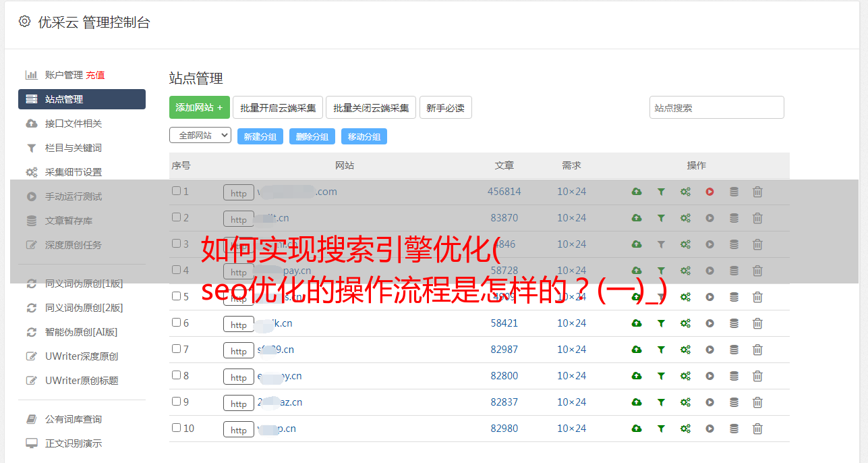Viewport: 868px width, 463px height.
Task: Open gears icon in row 10 (82980)
Action: (x=685, y=429)
